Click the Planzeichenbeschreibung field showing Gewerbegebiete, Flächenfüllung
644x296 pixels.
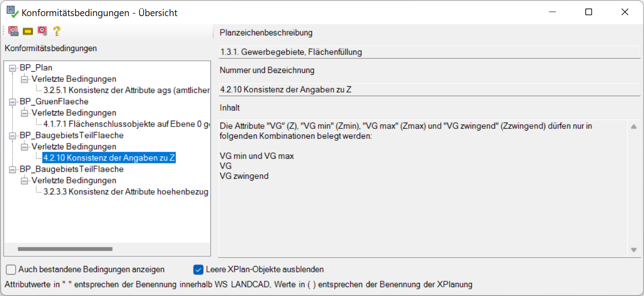[429, 52]
